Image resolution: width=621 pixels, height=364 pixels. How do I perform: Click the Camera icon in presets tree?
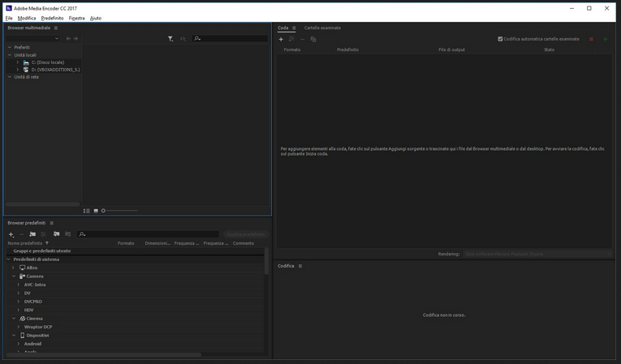22,276
